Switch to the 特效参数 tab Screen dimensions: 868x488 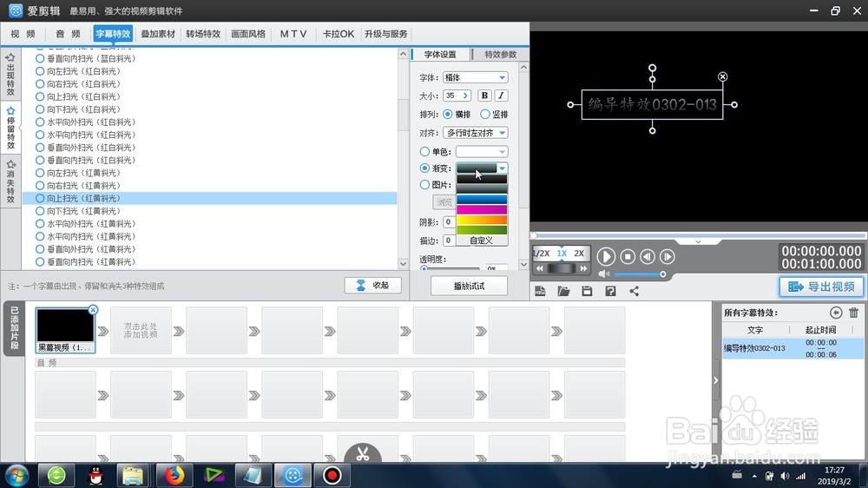pos(500,55)
